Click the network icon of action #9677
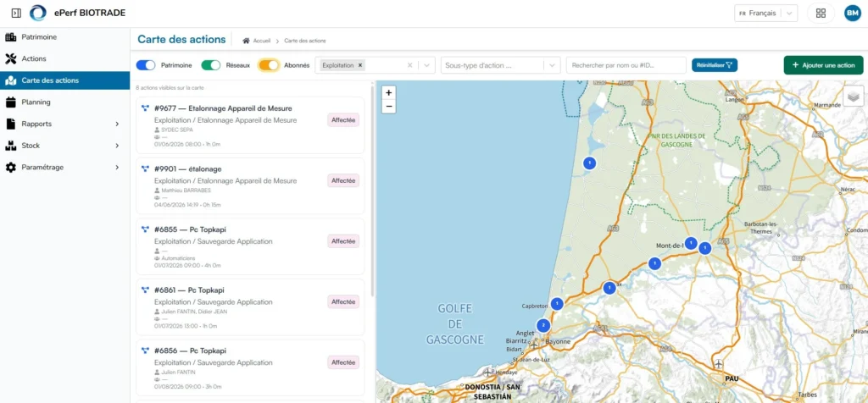This screenshot has width=868, height=403. coord(145,108)
